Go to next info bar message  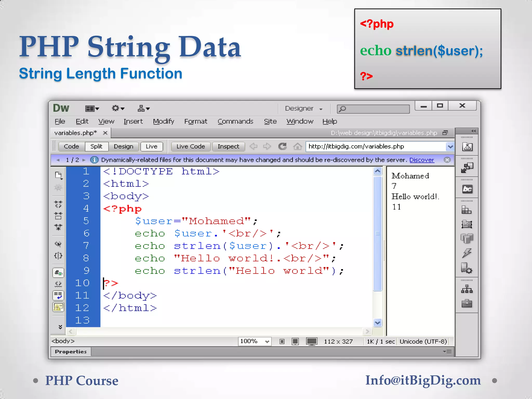point(84,160)
